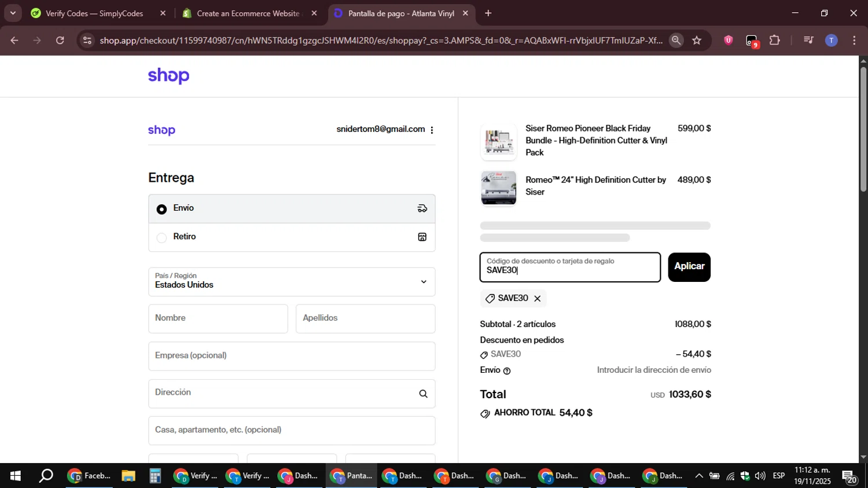The image size is (868, 488).
Task: Click the Romeo 24" cutter thumbnail
Action: [498, 188]
